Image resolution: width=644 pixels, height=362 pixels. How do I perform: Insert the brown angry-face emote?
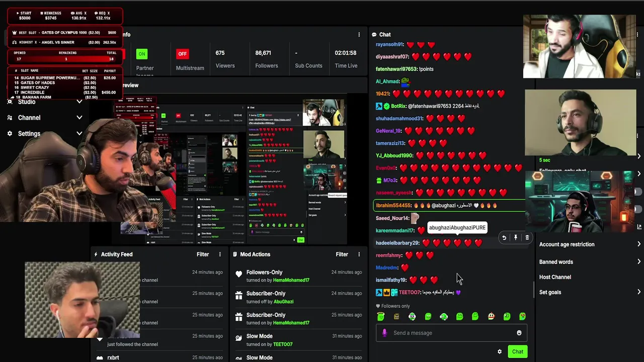point(396,316)
